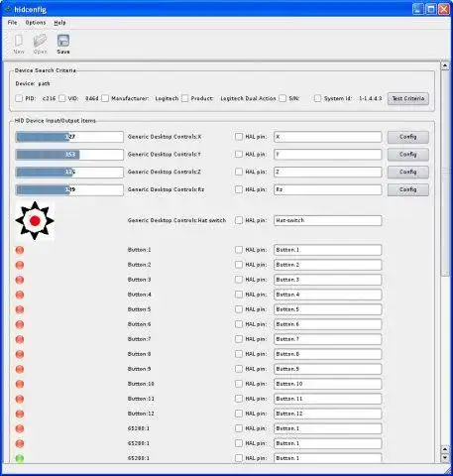
Task: Click the New toolbar icon
Action: (19, 41)
